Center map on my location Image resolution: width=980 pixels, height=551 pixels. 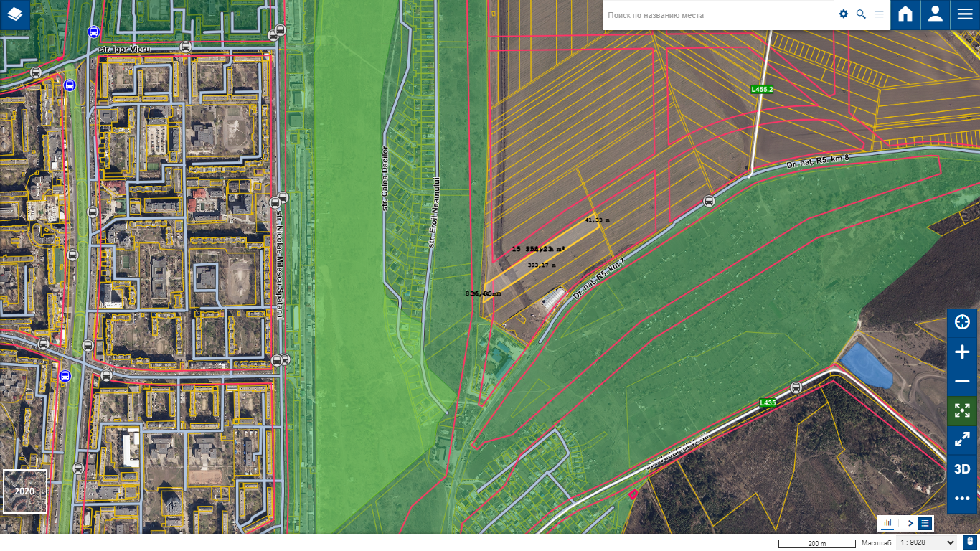(x=962, y=322)
